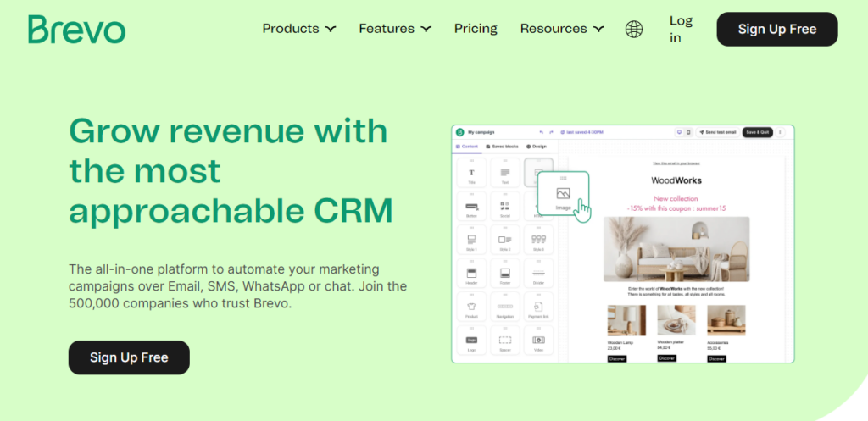Expand the Products dropdown menu

[299, 29]
